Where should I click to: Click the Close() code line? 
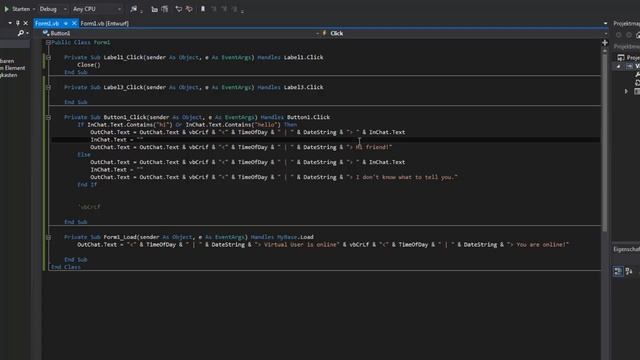click(x=89, y=65)
